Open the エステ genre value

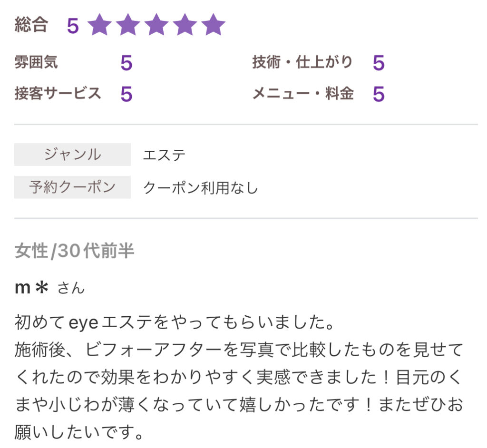pos(164,155)
